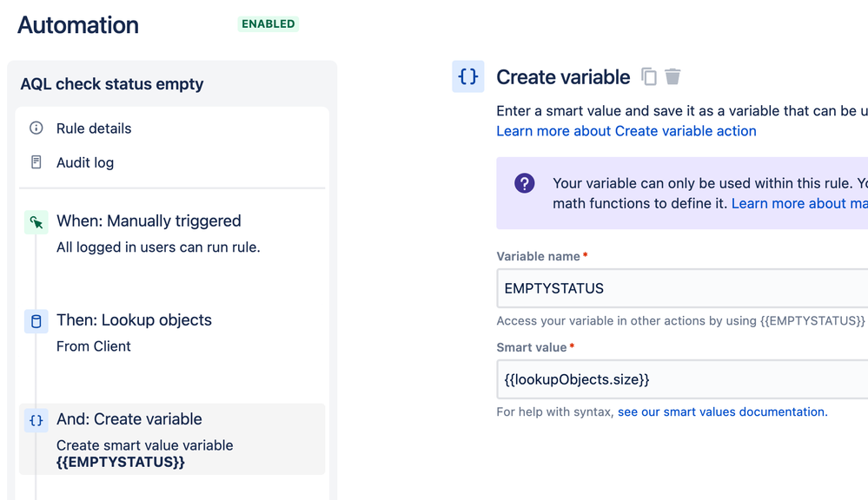Open Learn more about Create variable action link
Viewport: 868px width, 500px height.
point(626,131)
